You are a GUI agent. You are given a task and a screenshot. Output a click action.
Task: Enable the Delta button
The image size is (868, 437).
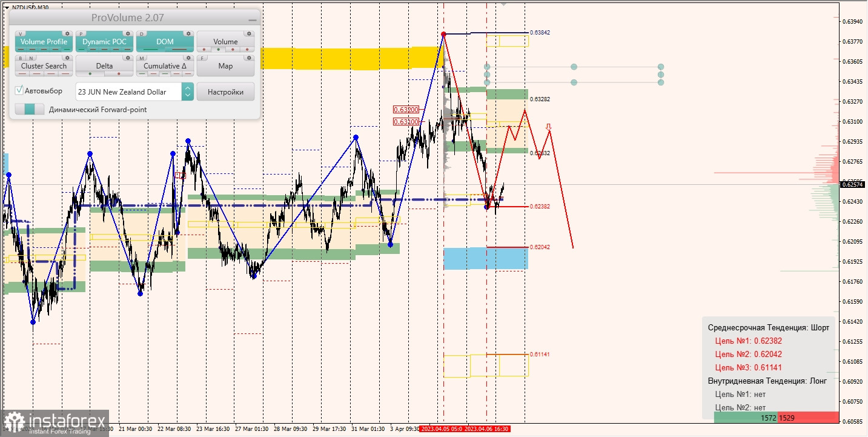pos(104,65)
